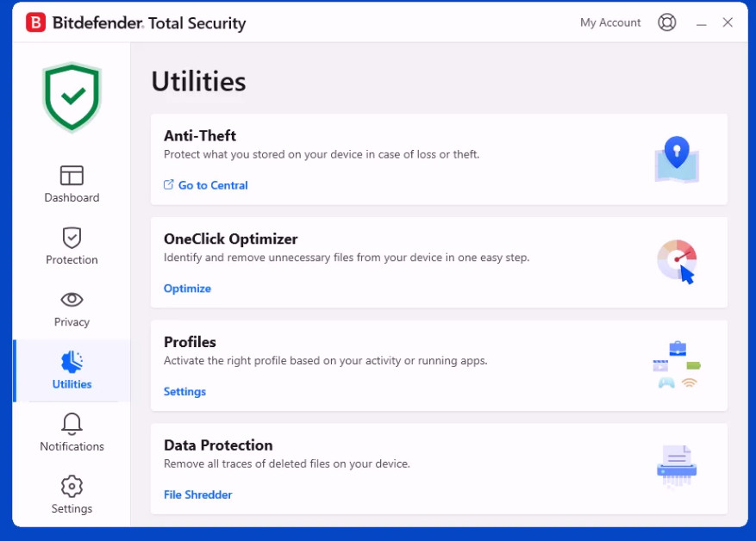Launch the File Shredder

click(198, 494)
